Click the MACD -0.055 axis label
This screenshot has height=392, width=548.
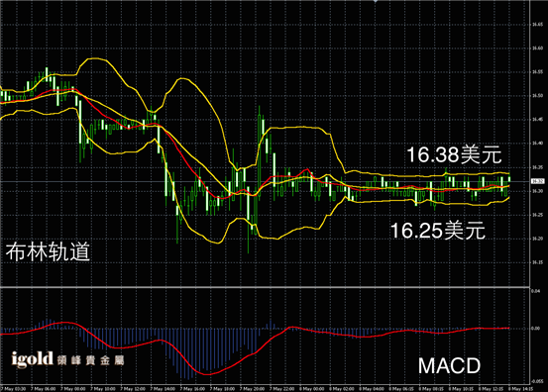pos(537,381)
